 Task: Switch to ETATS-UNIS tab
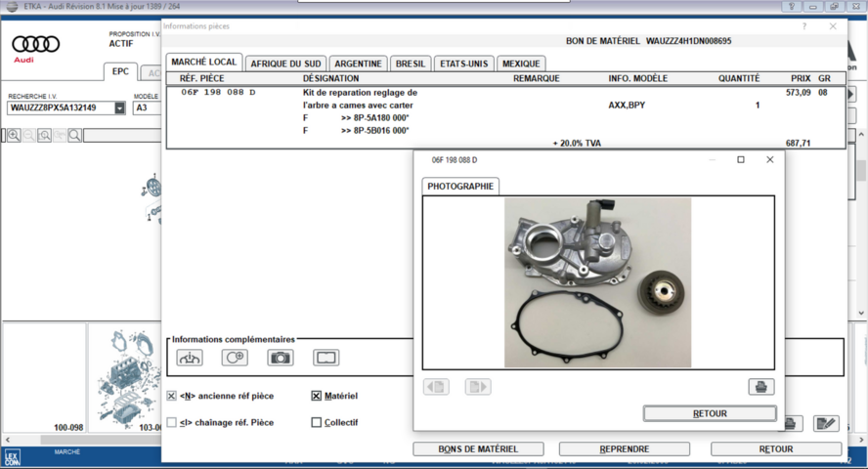[464, 64]
